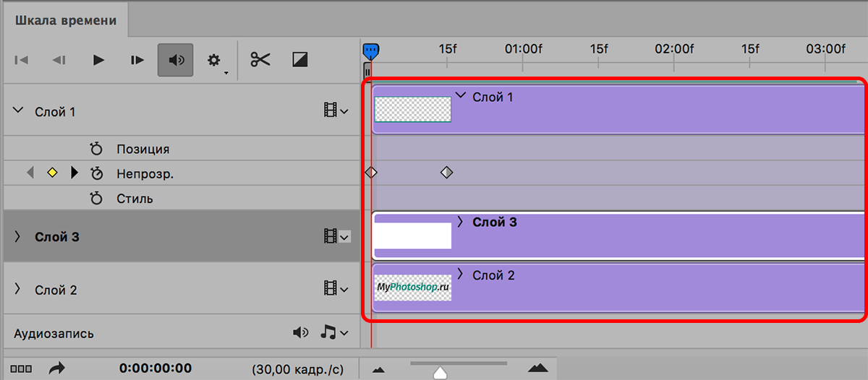The width and height of the screenshot is (868, 380).
Task: Step to next frame
Action: [x=137, y=60]
